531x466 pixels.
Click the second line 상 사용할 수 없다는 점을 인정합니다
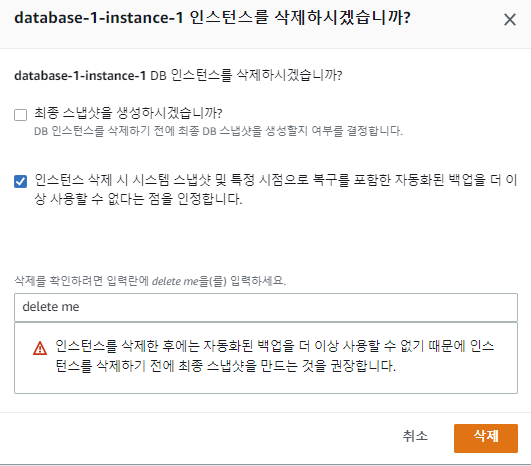click(139, 199)
